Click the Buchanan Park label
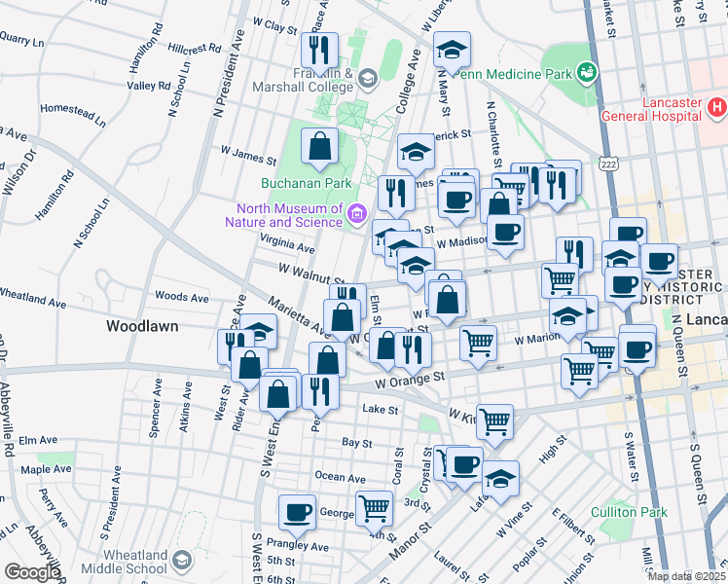The image size is (728, 584). pyautogui.click(x=307, y=183)
